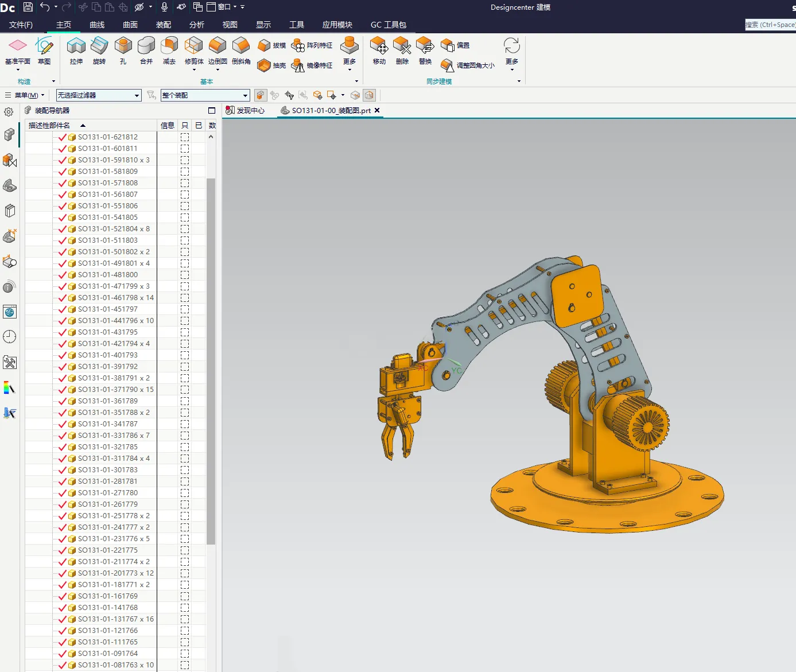Select the 旋转 (Revolve) tool
The image size is (796, 672).
point(99,51)
